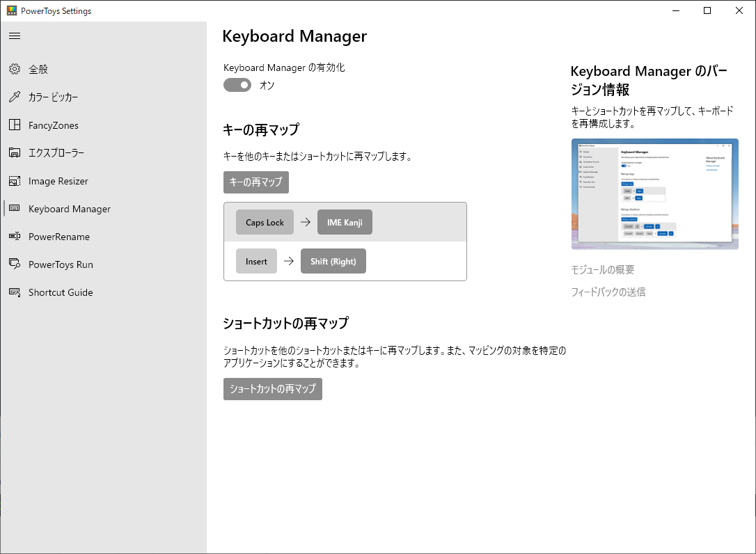The image size is (756, 554).
Task: Click the Keyboard Manager preview thumbnail image
Action: pyautogui.click(x=655, y=193)
